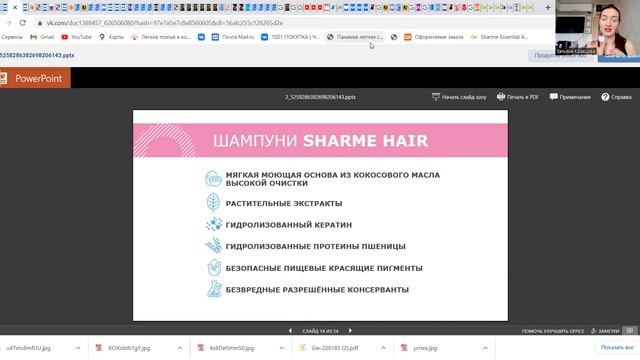Close the current browser tab
640x360 pixels.
click(15, 7)
